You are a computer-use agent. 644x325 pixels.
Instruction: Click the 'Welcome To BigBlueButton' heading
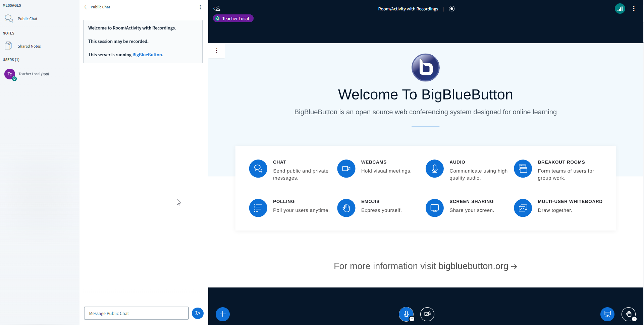tap(425, 94)
